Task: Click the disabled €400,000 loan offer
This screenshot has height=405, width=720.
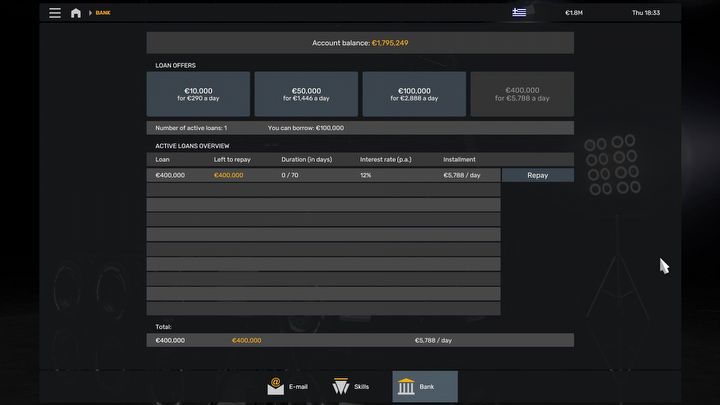Action: 522,94
